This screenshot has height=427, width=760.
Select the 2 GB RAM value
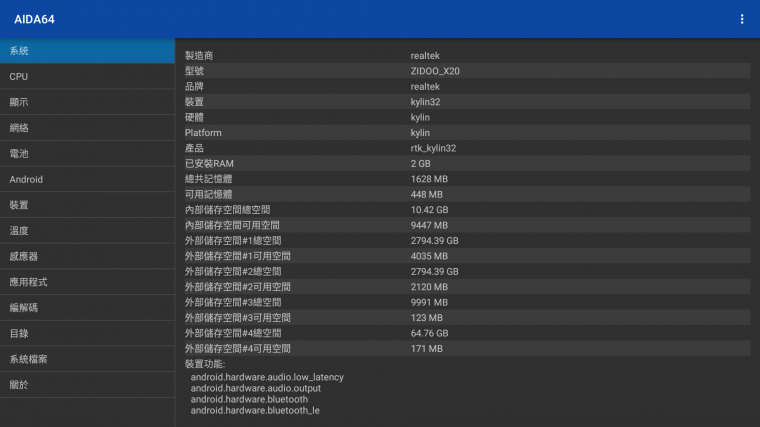420,164
